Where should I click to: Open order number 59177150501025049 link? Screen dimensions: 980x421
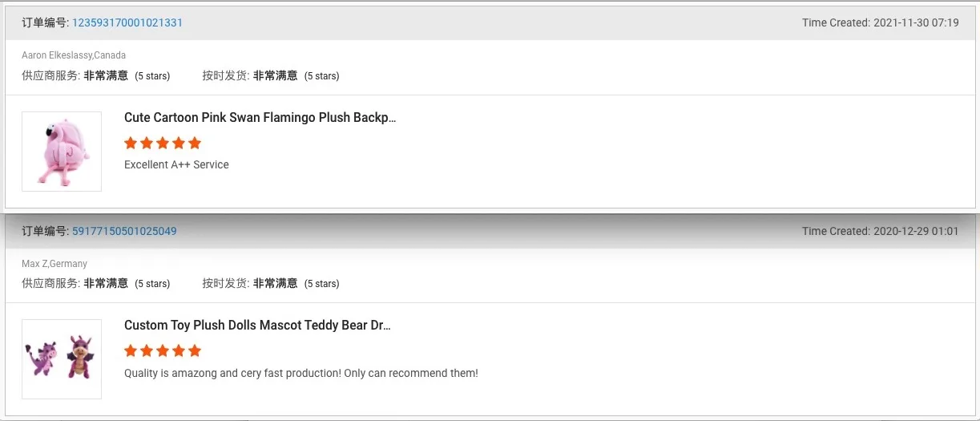pyautogui.click(x=124, y=231)
